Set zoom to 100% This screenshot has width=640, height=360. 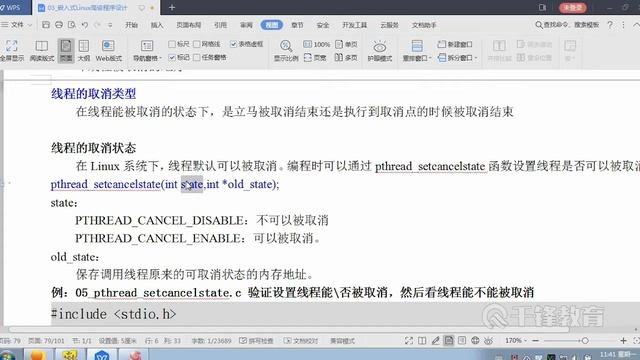[317, 44]
